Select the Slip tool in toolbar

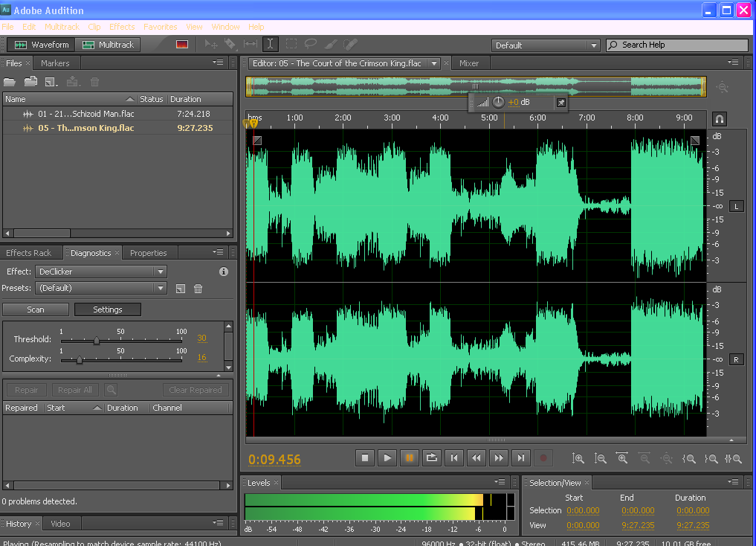[x=251, y=45]
